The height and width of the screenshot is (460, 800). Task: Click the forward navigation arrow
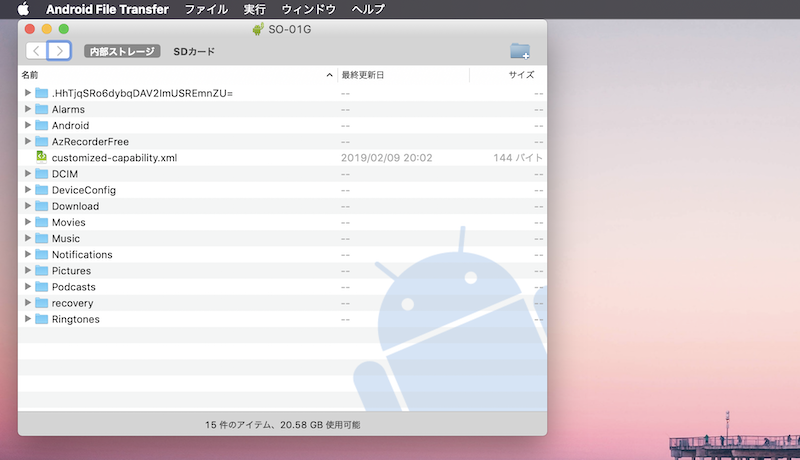pyautogui.click(x=60, y=51)
